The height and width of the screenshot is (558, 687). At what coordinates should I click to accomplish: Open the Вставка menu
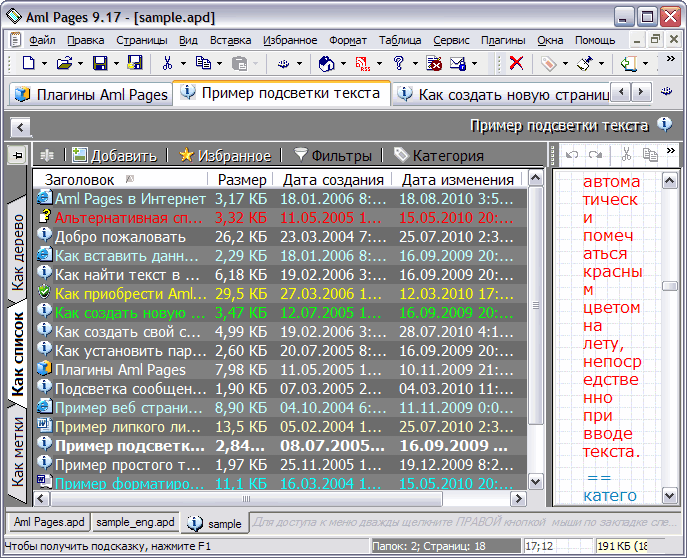point(230,40)
